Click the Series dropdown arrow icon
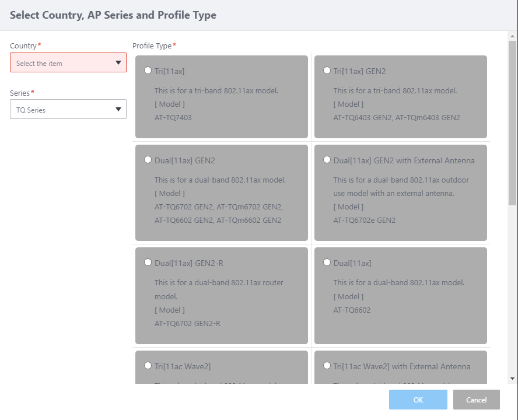Screen dimensions: 518x420 click(118, 110)
